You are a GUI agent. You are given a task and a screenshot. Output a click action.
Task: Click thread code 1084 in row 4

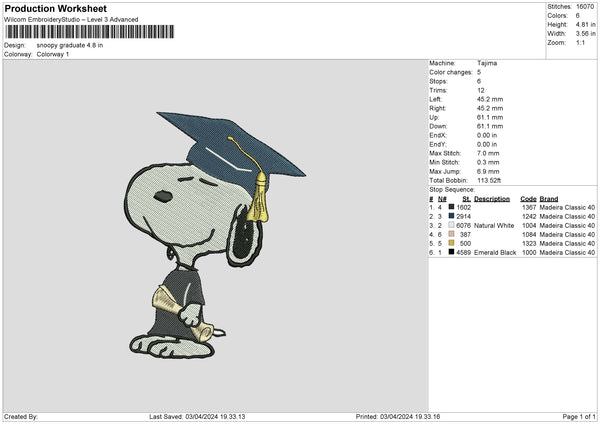(529, 235)
